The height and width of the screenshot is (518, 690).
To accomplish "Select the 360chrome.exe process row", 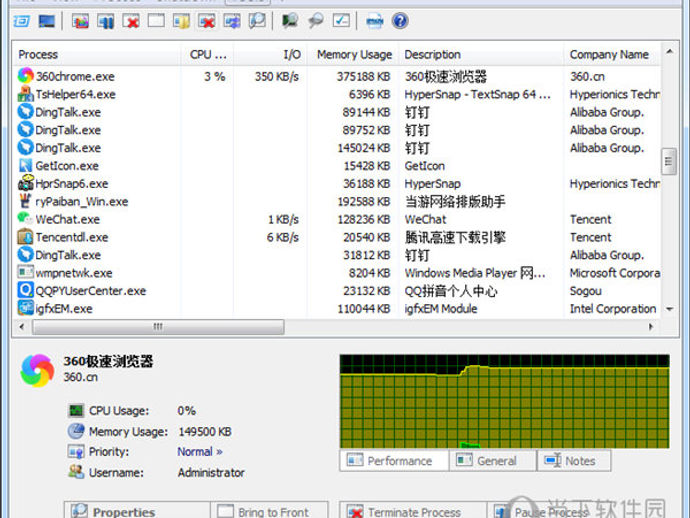I will [x=339, y=76].
